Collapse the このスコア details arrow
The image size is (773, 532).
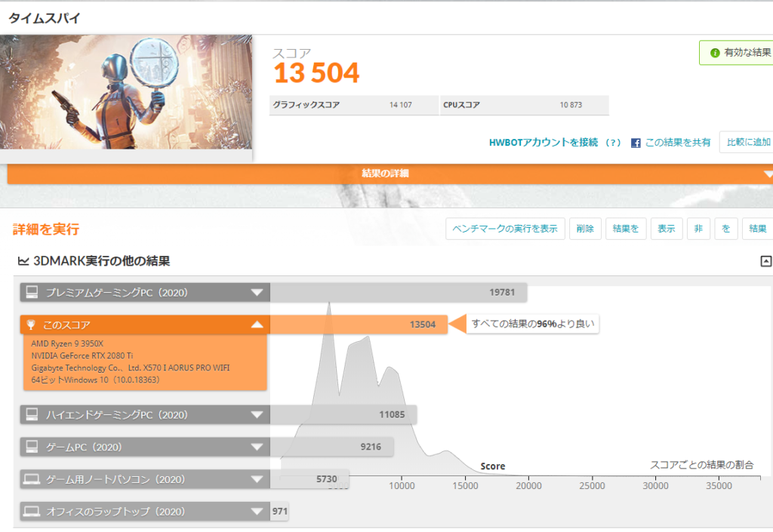point(257,324)
